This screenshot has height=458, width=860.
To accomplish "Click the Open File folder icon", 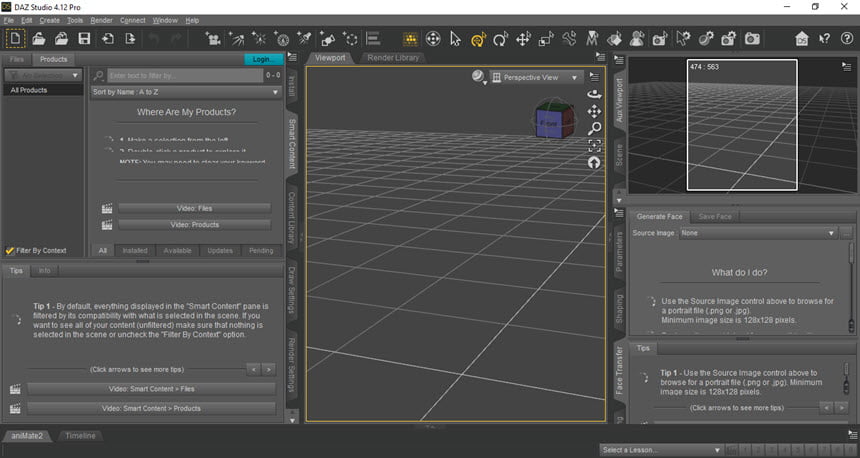I will [x=38, y=39].
